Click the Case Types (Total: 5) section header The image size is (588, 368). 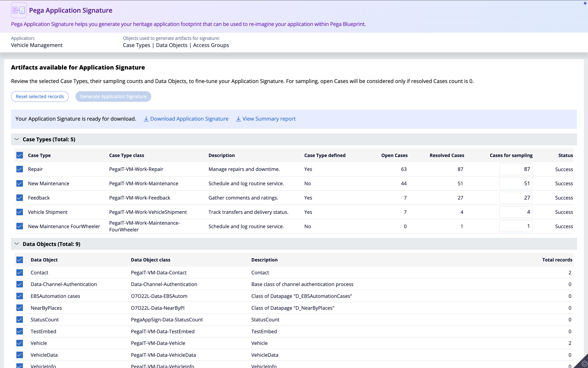[49, 139]
